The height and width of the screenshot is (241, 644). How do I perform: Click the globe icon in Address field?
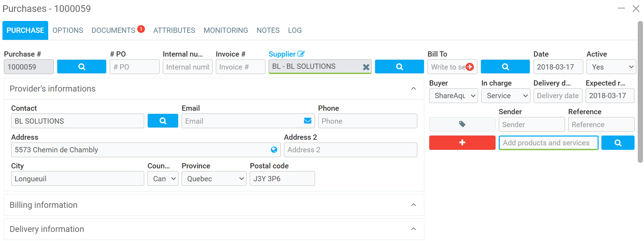pyautogui.click(x=274, y=150)
